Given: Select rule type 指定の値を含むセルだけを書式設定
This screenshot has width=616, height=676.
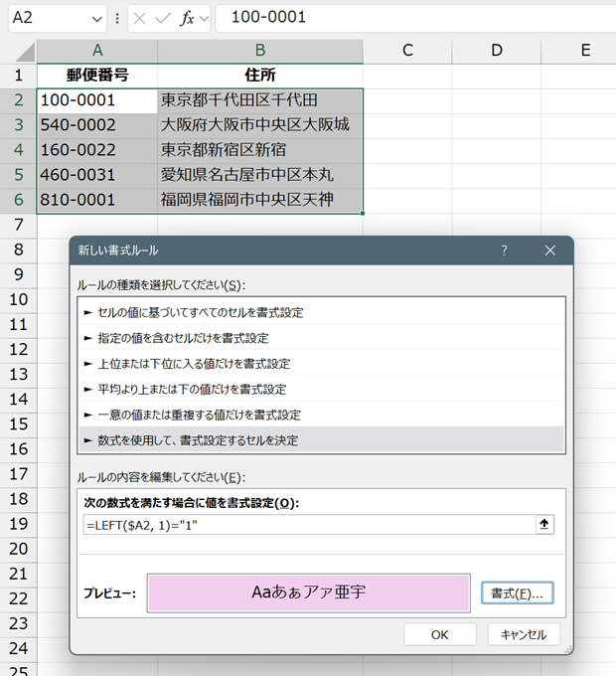Looking at the screenshot, I should tap(321, 338).
